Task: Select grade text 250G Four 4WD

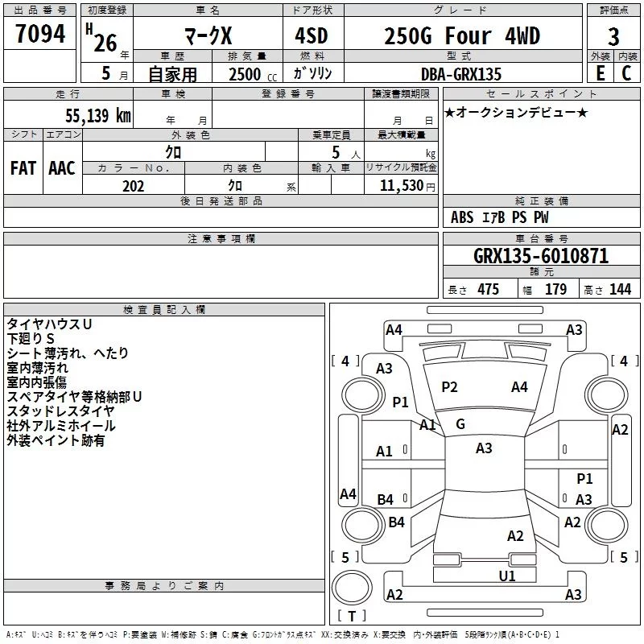Action: click(x=462, y=35)
